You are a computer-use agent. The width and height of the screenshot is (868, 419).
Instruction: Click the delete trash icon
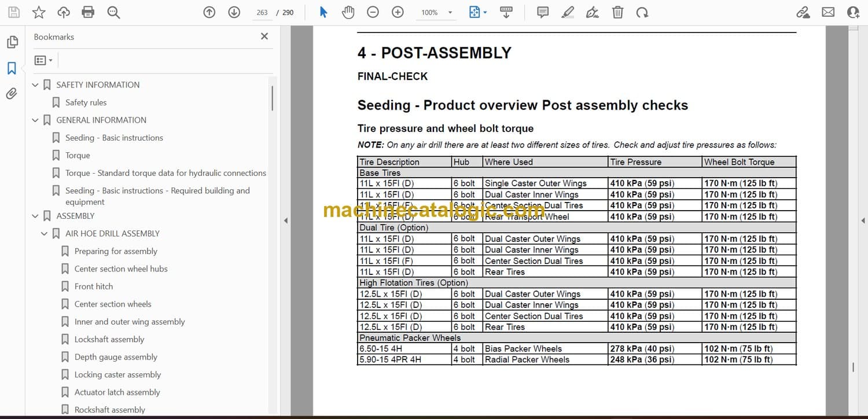pyautogui.click(x=617, y=12)
